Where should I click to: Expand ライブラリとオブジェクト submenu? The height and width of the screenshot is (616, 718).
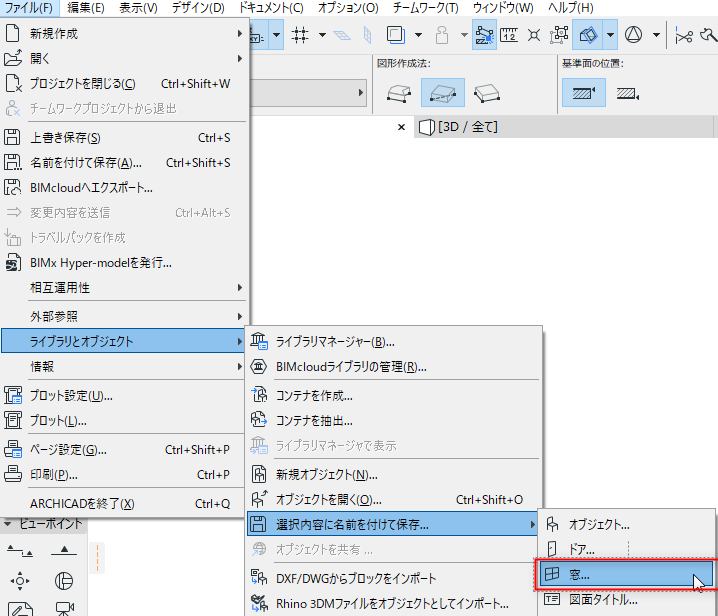[123, 341]
